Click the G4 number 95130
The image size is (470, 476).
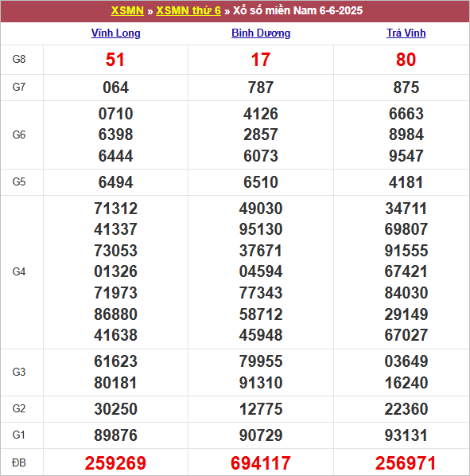tap(261, 229)
